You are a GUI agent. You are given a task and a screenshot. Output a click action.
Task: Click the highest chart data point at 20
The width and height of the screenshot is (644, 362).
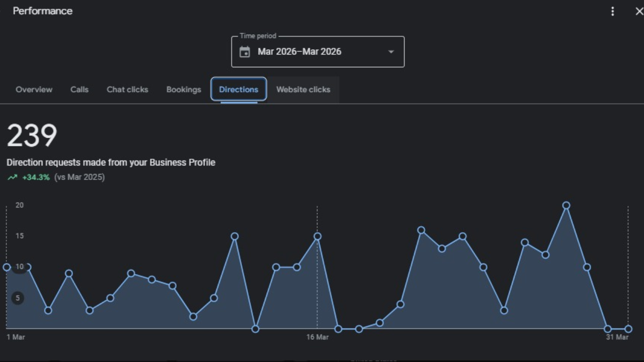[x=566, y=206]
